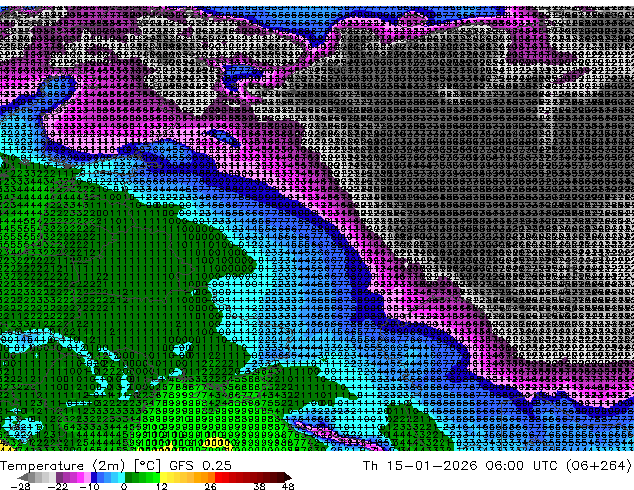Click the 'Temperature (2m)' legend title
This screenshot has height=490, width=634.
coord(63,466)
